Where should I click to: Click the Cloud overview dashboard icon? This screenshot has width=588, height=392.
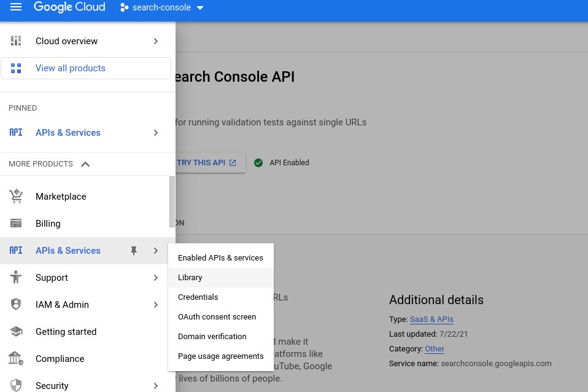[16, 41]
